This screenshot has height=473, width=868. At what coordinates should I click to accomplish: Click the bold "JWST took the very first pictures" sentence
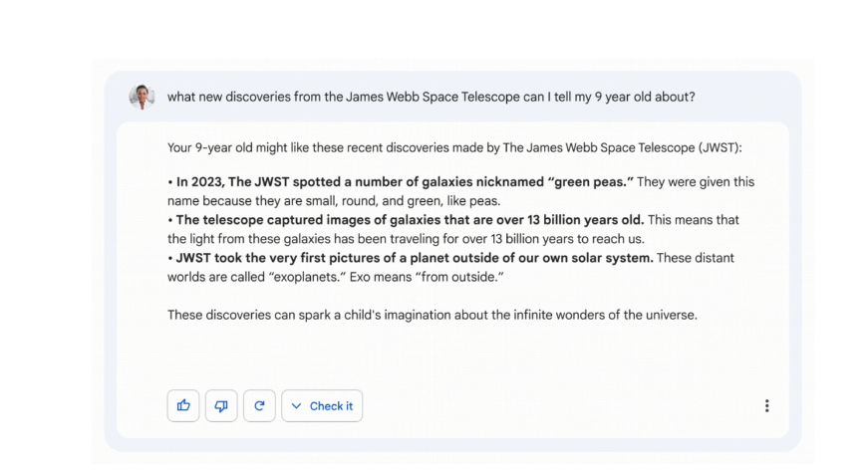[x=415, y=258]
